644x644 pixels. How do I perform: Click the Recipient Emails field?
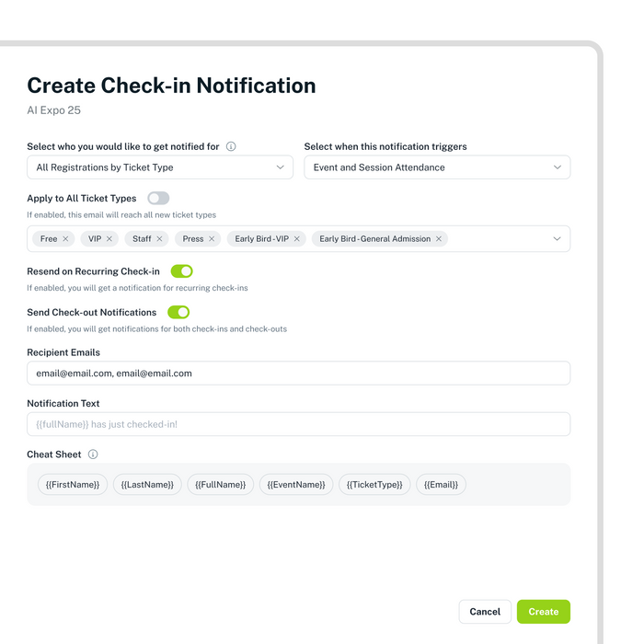298,374
